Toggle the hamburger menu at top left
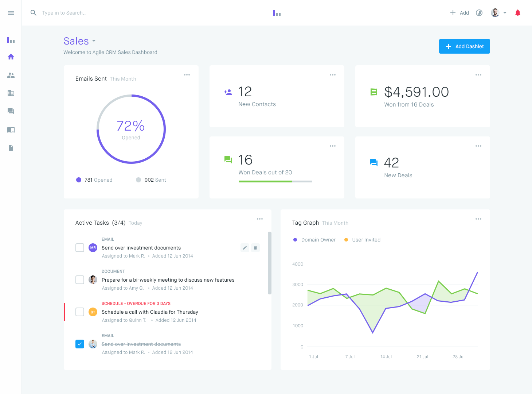Viewport: 532px width, 394px height. (x=11, y=13)
